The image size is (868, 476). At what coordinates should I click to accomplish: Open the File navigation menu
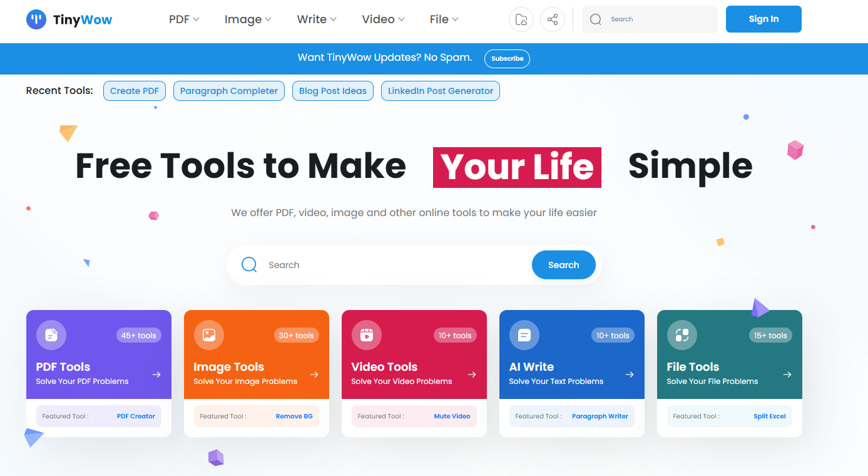coord(444,19)
